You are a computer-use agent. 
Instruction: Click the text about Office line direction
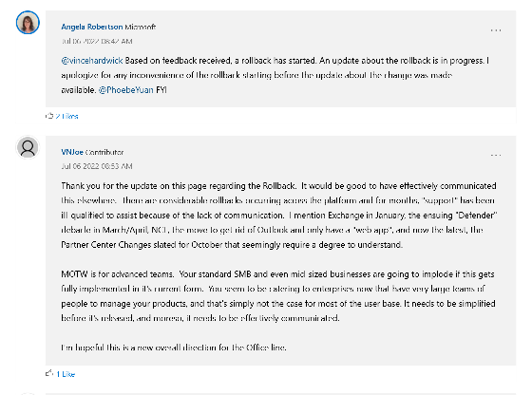(174, 348)
